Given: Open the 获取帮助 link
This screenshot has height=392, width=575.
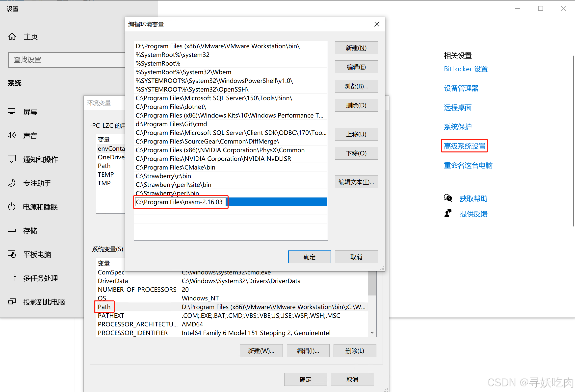Looking at the screenshot, I should coord(473,198).
